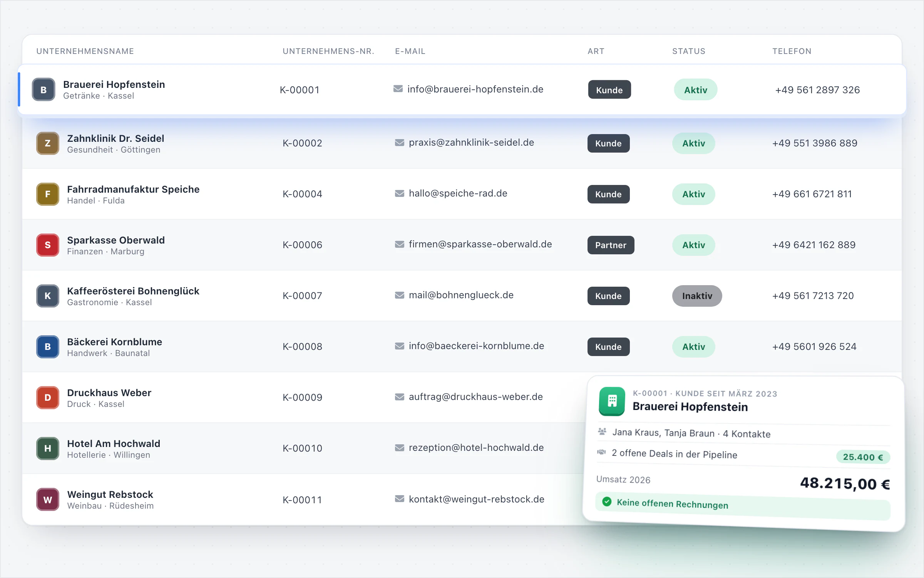Click the green checkmark icon for Keine offenen Rechnungen
The width and height of the screenshot is (924, 578).
click(607, 501)
